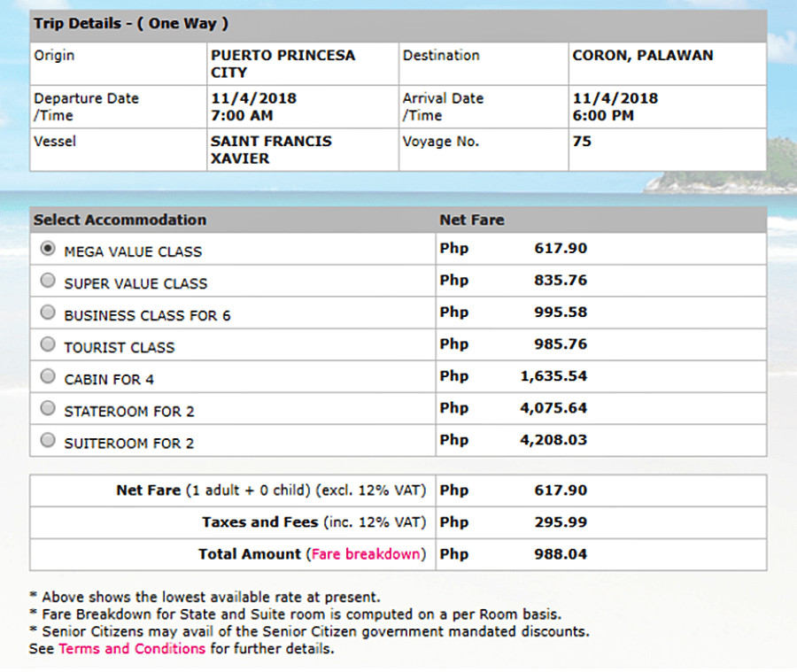Choose the Stateroom for 2 radio button

pyautogui.click(x=48, y=409)
